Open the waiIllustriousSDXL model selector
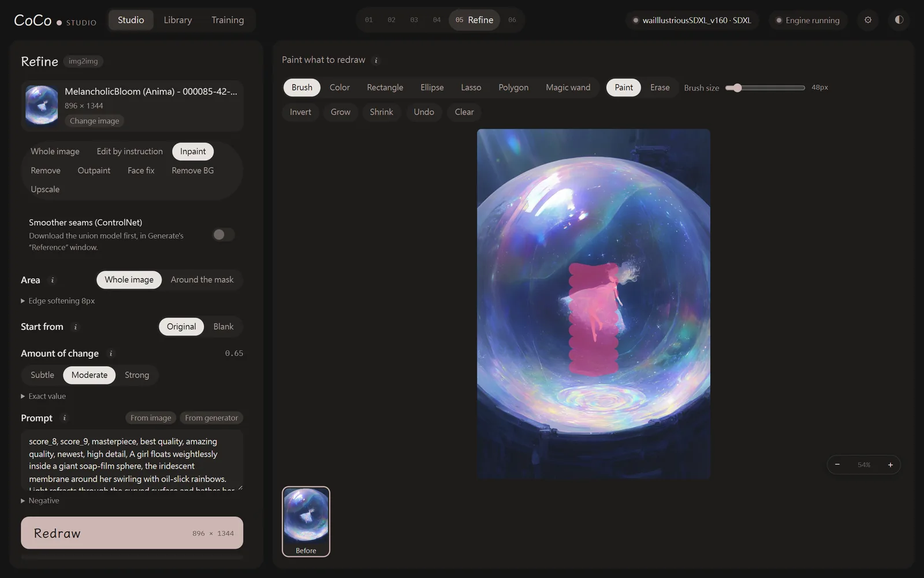 (x=692, y=20)
